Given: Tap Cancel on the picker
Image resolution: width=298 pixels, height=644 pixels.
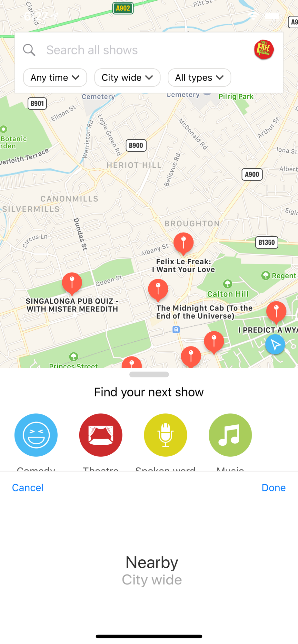Looking at the screenshot, I should point(28,488).
